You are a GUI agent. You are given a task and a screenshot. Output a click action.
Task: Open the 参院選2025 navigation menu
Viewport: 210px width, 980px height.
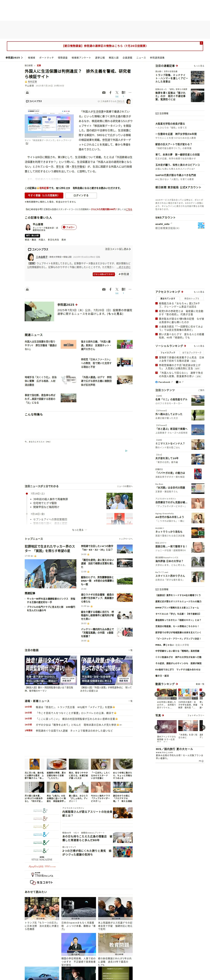(14, 58)
